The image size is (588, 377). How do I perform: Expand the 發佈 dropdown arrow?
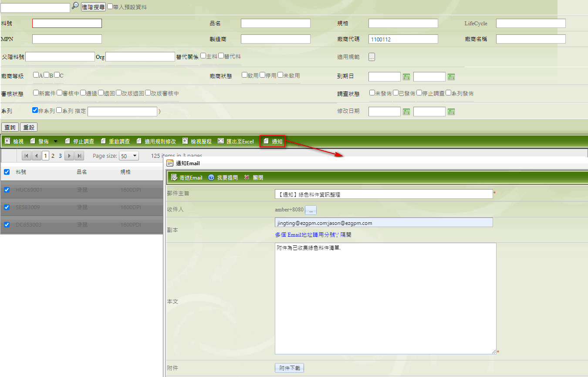point(55,141)
